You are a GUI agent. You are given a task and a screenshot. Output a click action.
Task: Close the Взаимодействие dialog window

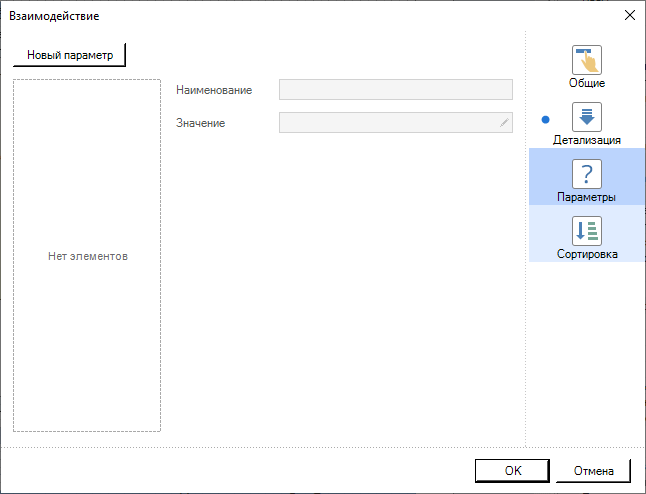(x=630, y=15)
